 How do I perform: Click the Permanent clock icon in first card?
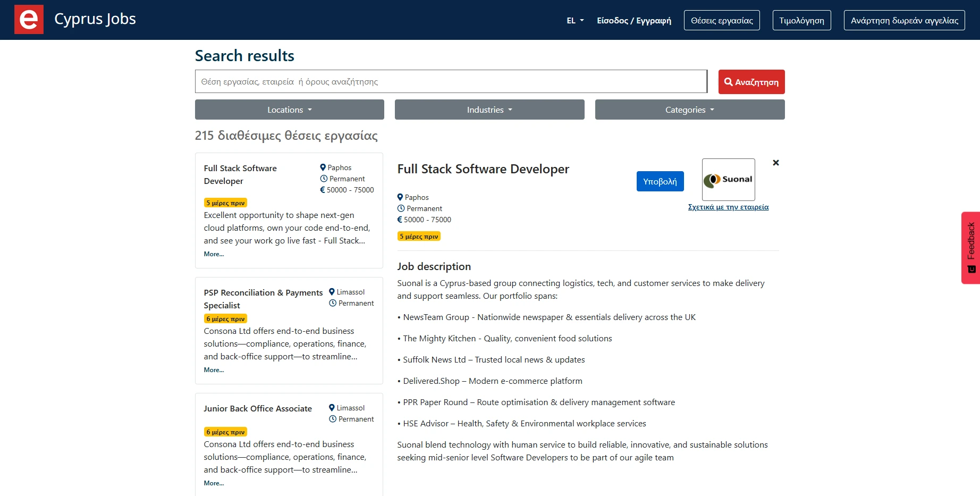(x=324, y=179)
